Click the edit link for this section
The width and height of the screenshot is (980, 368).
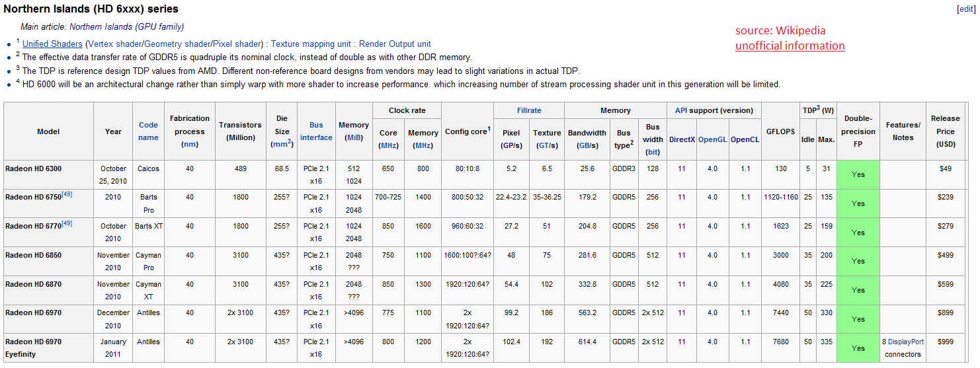tap(966, 9)
